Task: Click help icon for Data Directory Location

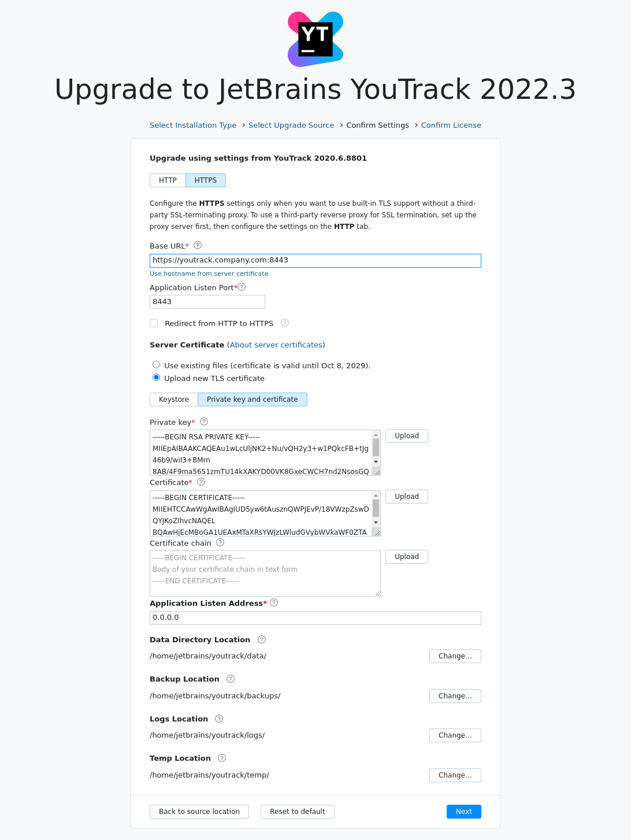Action: 262,639
